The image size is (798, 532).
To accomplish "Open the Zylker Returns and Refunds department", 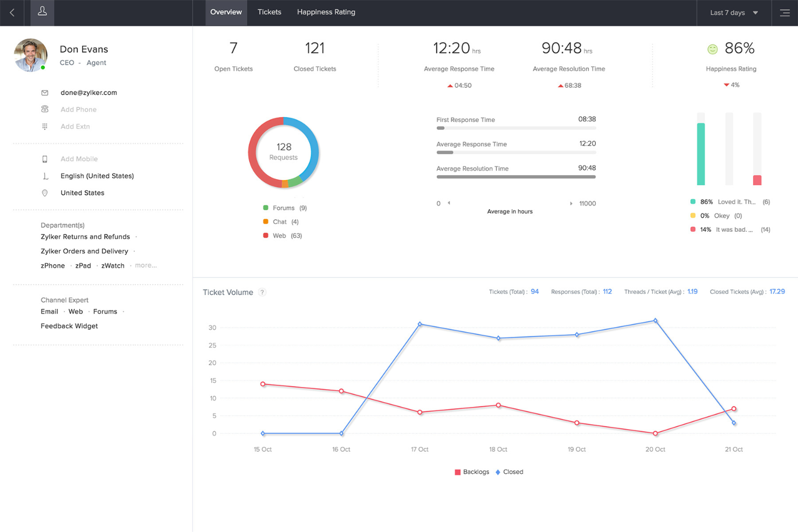I will click(85, 237).
